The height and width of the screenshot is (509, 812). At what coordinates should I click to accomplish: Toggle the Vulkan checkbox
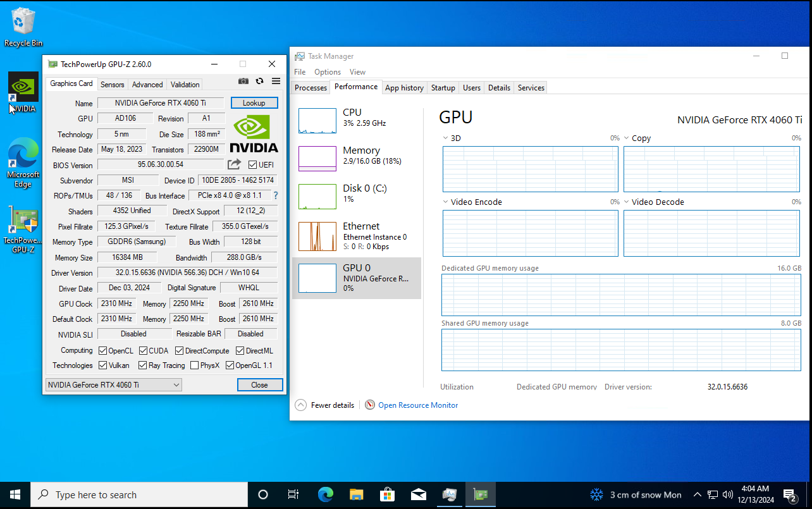[103, 365]
